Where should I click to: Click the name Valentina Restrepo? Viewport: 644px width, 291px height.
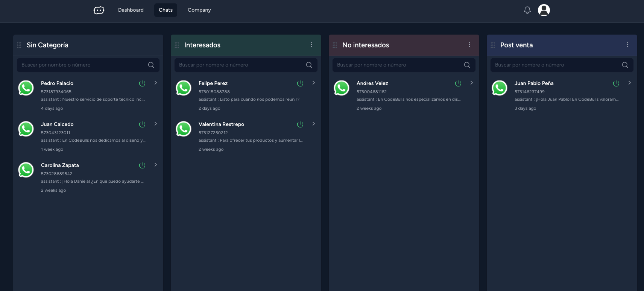(221, 124)
